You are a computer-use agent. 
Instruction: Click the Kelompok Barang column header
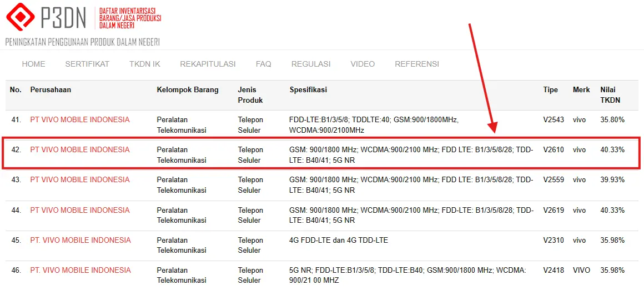(188, 90)
